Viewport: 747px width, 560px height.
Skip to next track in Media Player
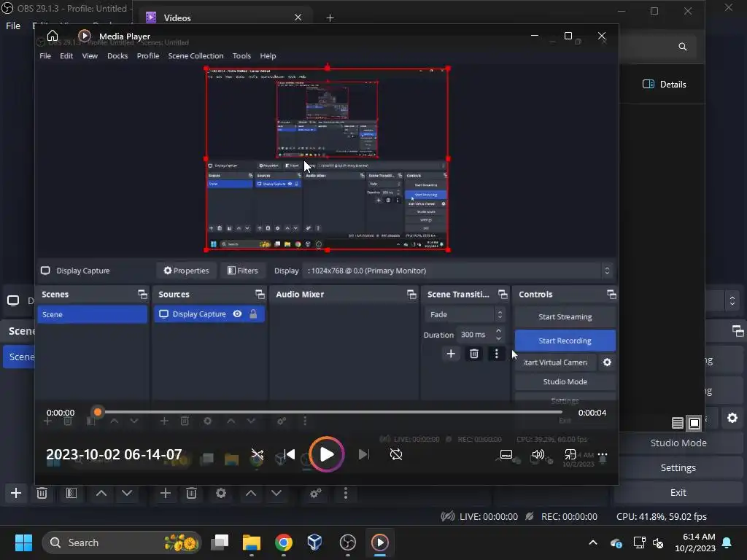pos(363,455)
